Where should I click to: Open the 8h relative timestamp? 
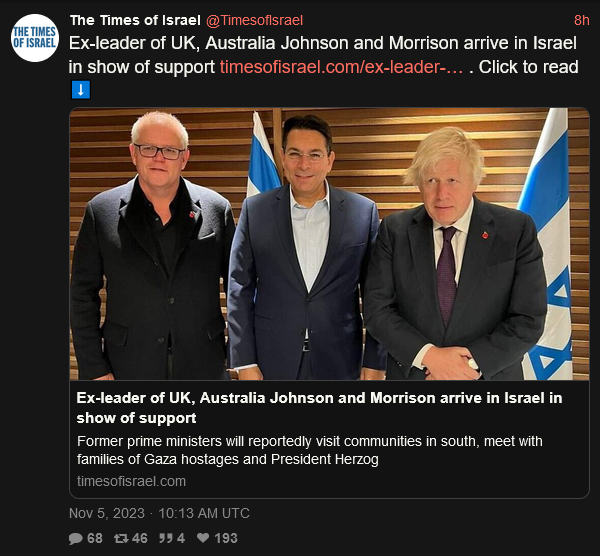(582, 20)
